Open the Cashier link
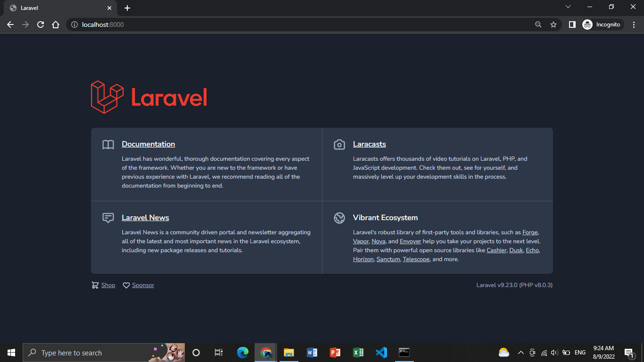Image resolution: width=644 pixels, height=362 pixels. point(496,250)
